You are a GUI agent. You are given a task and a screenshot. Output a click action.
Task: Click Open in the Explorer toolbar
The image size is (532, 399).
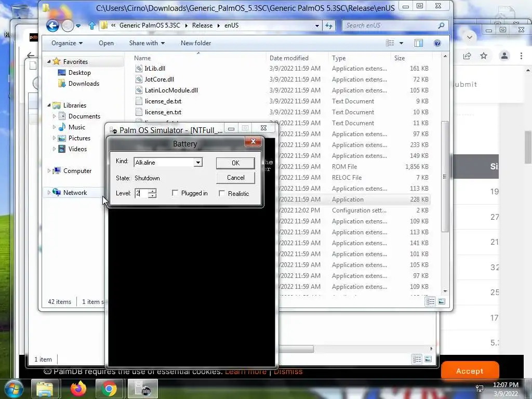(x=106, y=43)
